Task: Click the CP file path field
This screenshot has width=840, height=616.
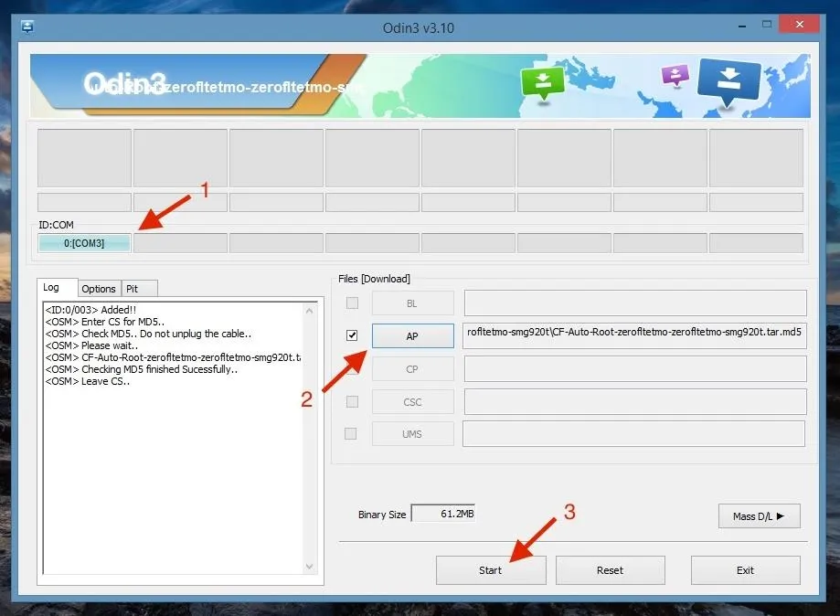Action: [635, 369]
